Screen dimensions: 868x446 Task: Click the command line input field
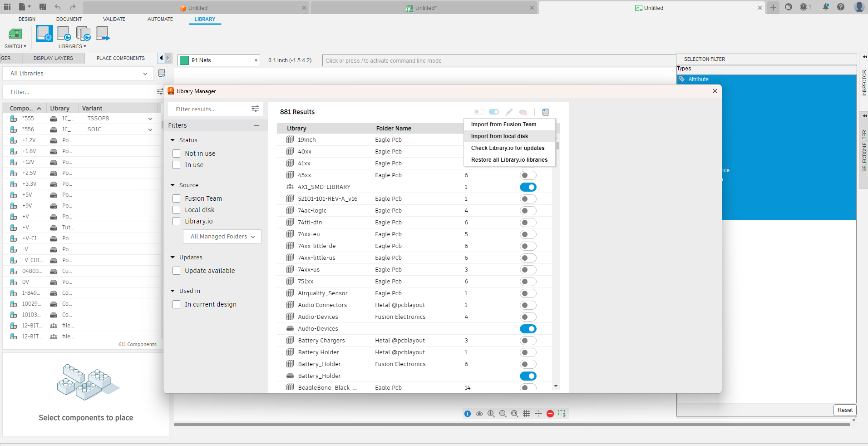point(499,60)
